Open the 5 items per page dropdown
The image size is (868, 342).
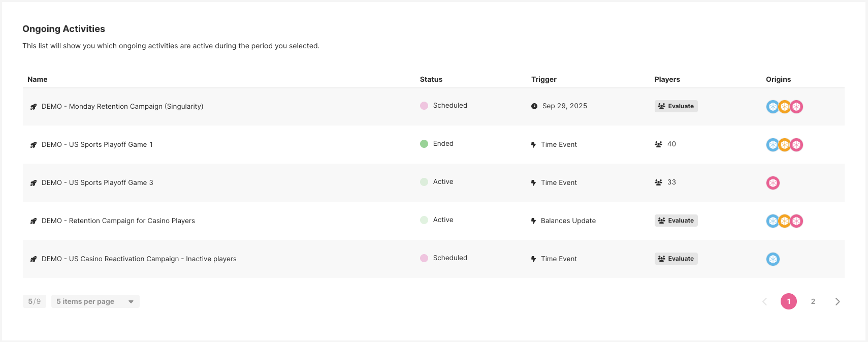pyautogui.click(x=95, y=301)
